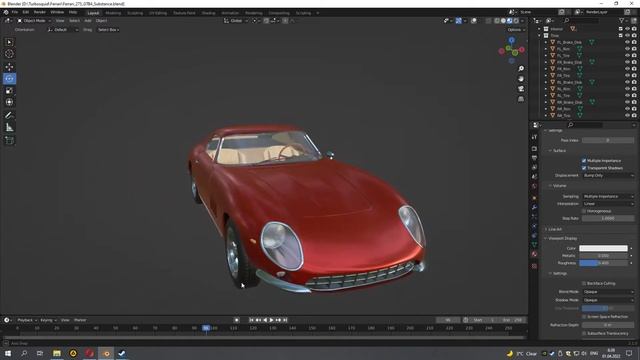Viewport: 640px width, 360px height.
Task: Open Shadow Mode dropdown showing Opaque
Action: pyautogui.click(x=608, y=300)
